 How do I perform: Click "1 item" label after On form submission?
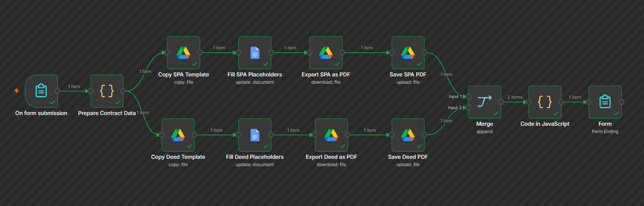tap(74, 87)
